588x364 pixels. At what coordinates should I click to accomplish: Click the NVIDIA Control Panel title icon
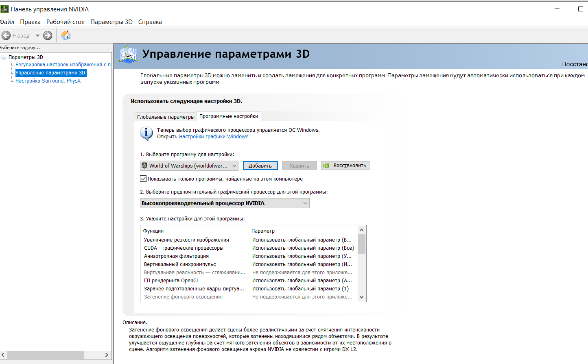click(x=4, y=9)
